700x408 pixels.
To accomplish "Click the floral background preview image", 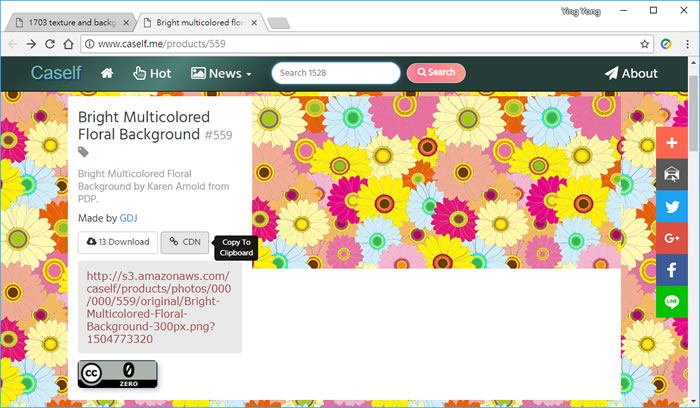I will (x=436, y=182).
